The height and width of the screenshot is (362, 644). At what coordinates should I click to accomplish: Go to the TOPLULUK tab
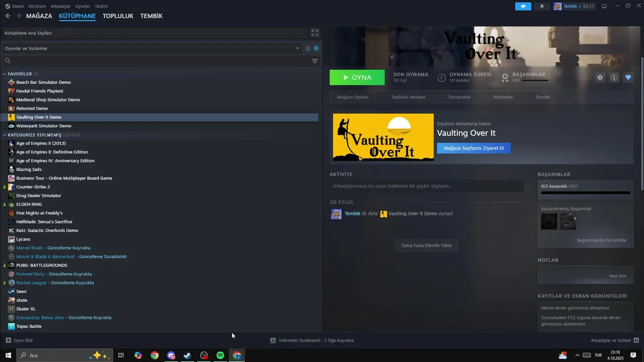118,16
